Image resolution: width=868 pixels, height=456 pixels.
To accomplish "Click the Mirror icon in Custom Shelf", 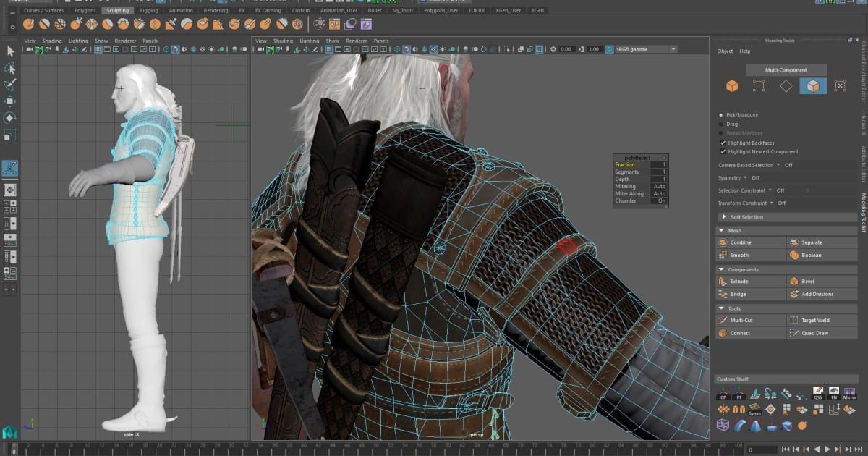I will point(849,393).
